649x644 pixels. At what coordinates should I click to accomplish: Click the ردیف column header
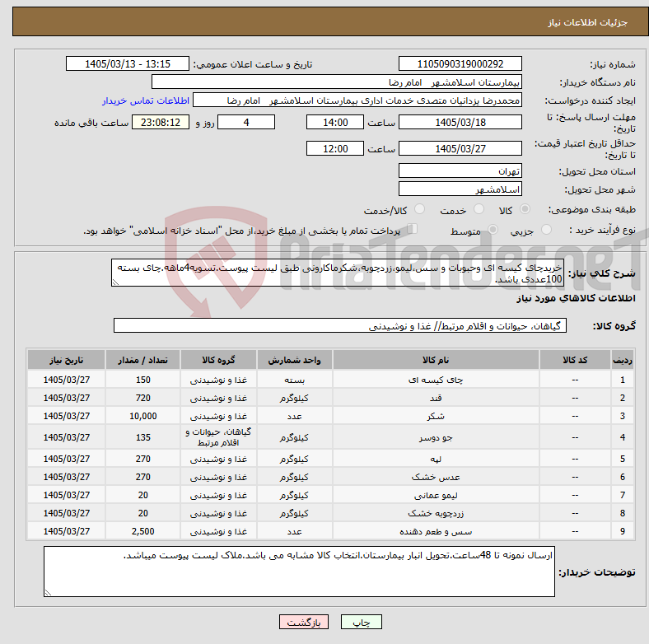[623, 360]
